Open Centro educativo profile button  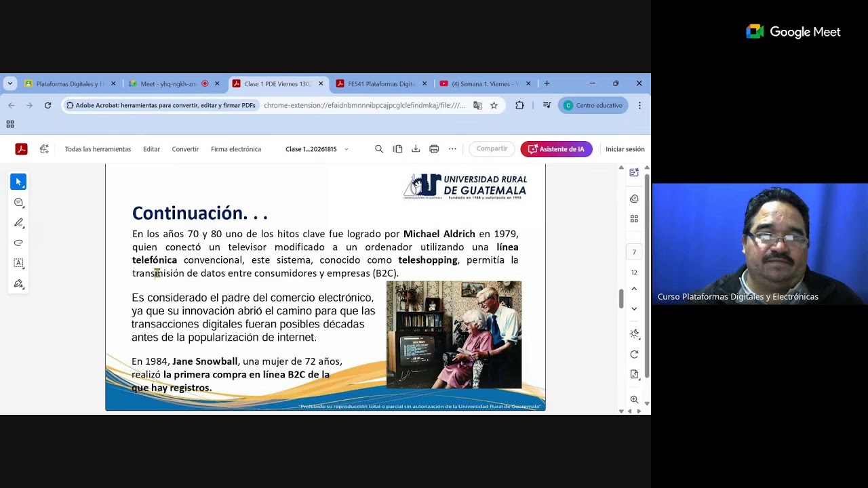(593, 105)
